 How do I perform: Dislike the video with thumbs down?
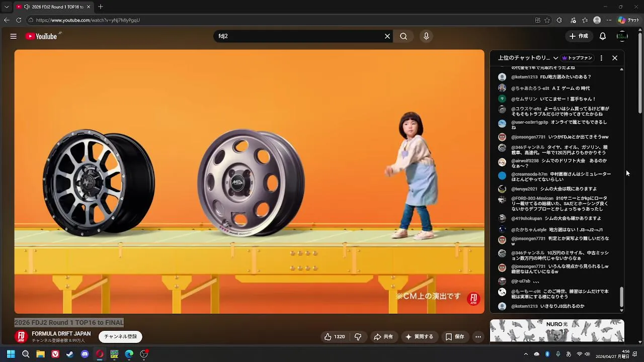pyautogui.click(x=358, y=337)
